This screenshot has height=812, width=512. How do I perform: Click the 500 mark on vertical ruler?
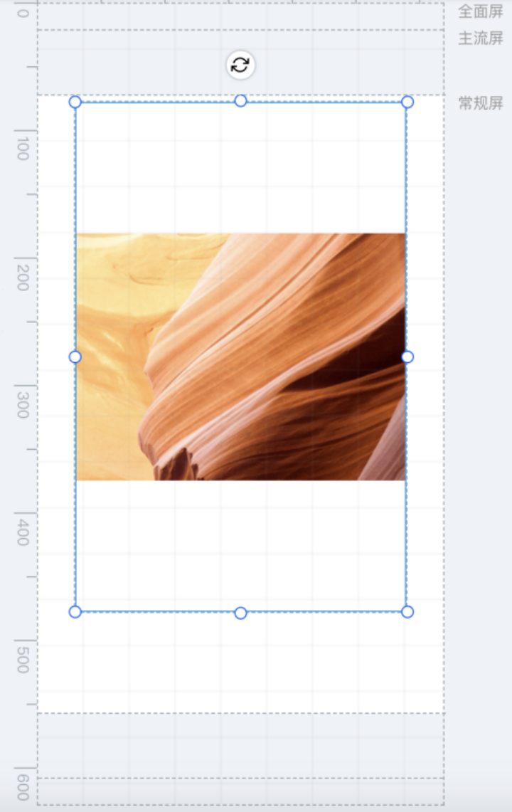[23, 660]
